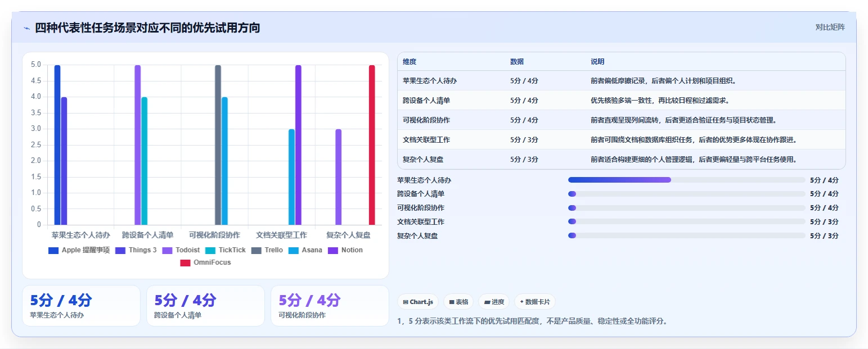Click the 复杂个人复盘 progress bar
The width and height of the screenshot is (868, 349).
click(x=686, y=235)
